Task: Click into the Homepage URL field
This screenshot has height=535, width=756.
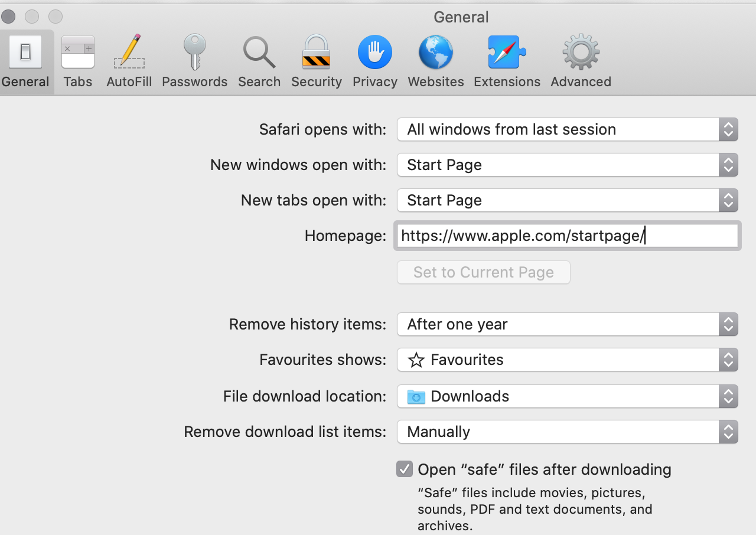Action: (x=568, y=236)
